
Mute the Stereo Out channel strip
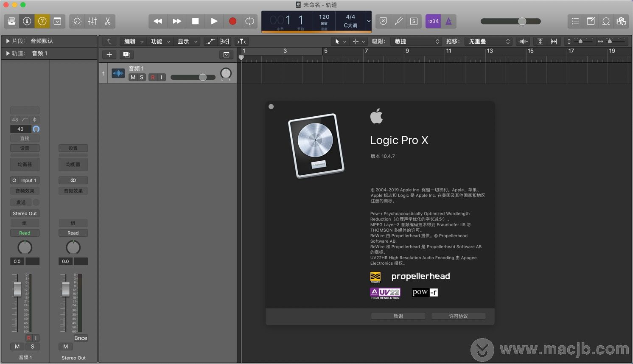click(66, 347)
